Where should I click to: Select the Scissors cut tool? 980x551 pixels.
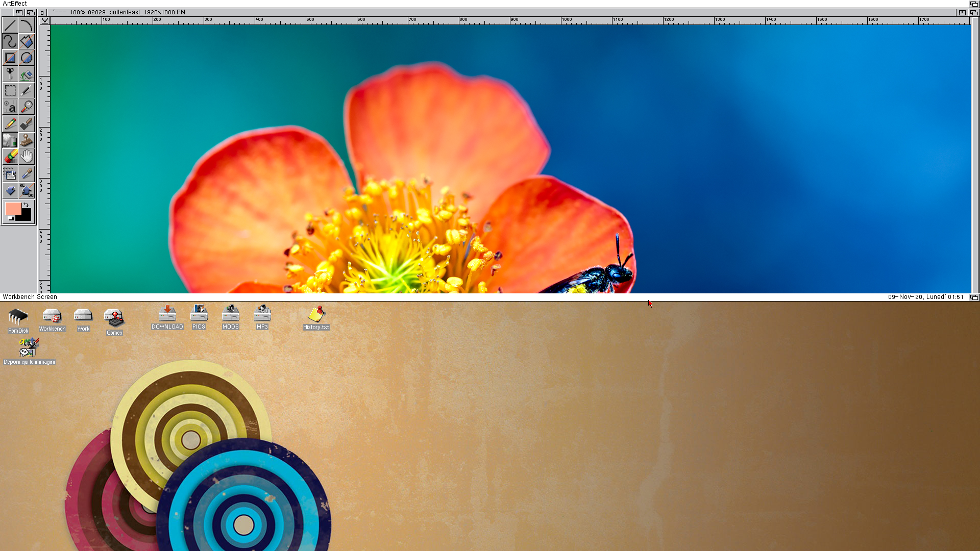[10, 74]
